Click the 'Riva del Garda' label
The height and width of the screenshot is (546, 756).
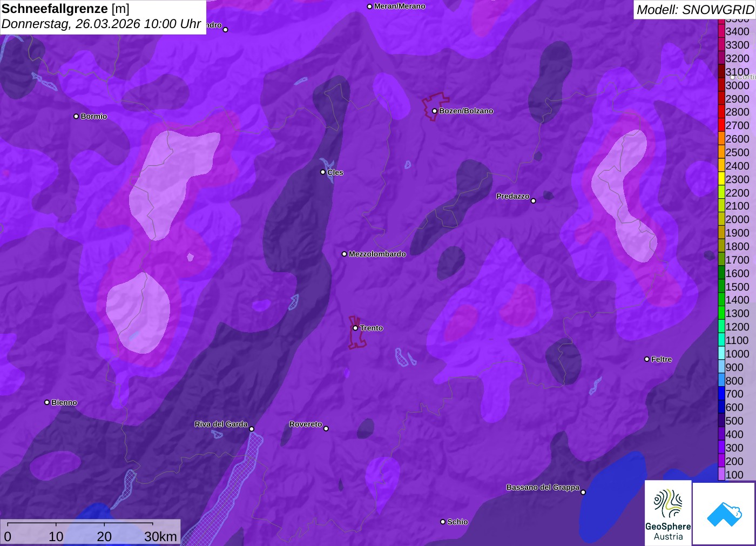(221, 424)
